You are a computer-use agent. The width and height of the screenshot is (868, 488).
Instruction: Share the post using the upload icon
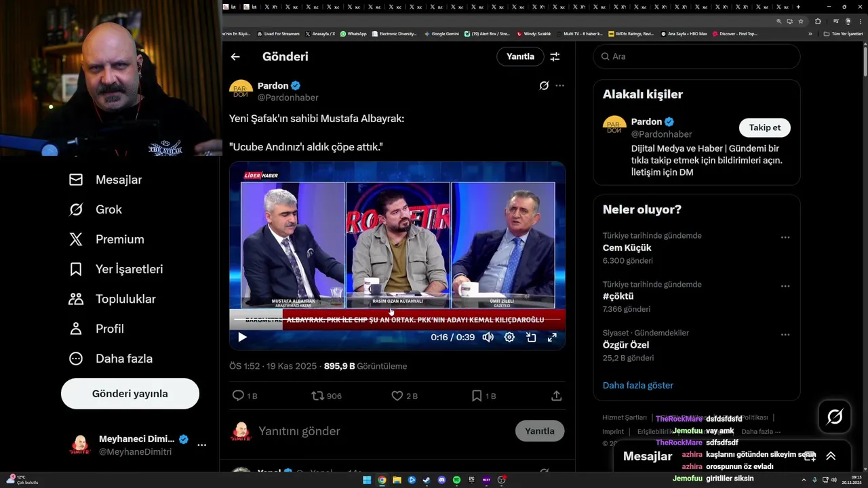click(556, 396)
